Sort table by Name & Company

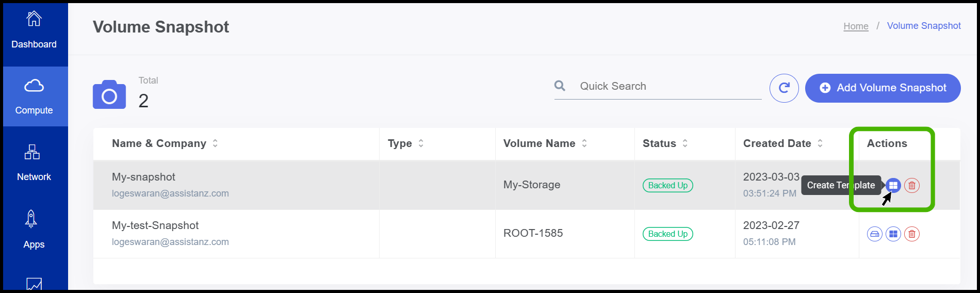point(215,143)
